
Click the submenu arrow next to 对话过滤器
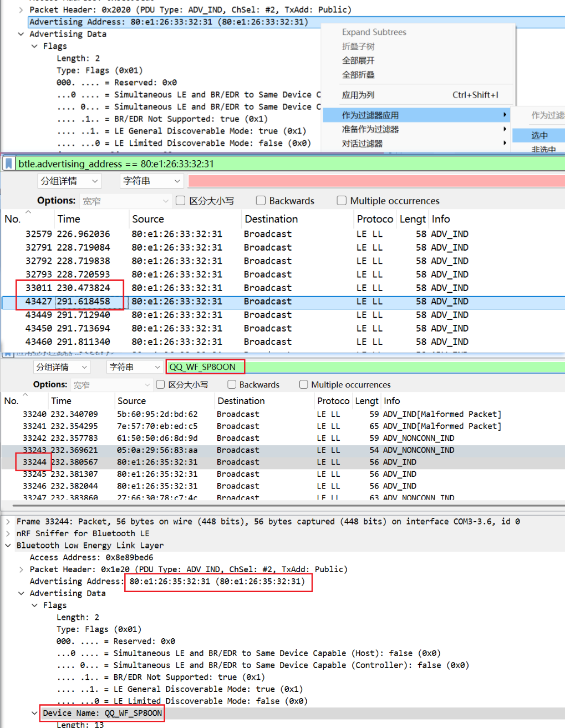504,143
